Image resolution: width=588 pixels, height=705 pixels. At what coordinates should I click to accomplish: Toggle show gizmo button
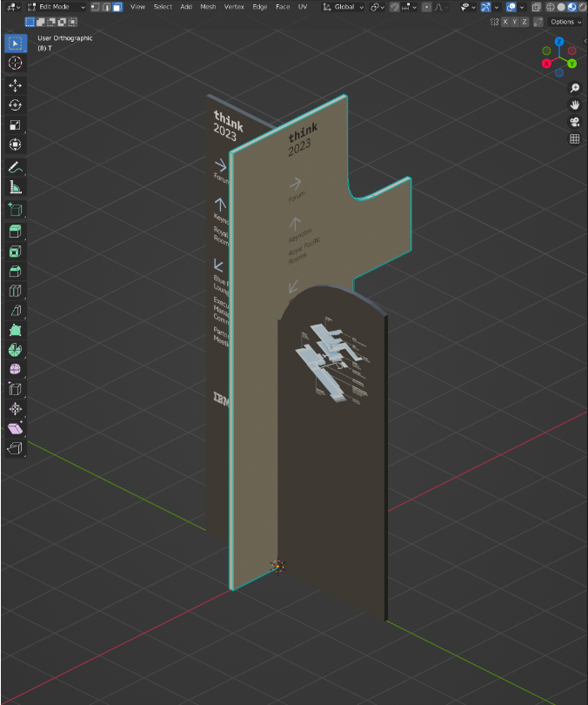coord(485,7)
